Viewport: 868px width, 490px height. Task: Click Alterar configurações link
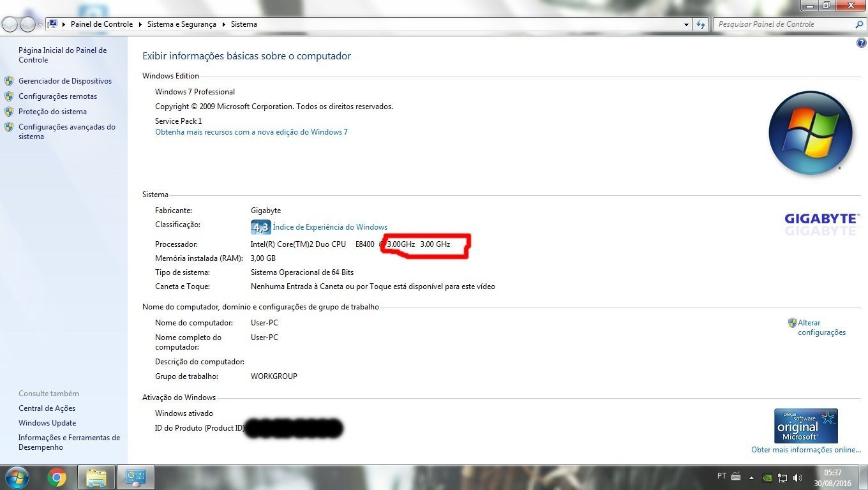[x=821, y=327]
